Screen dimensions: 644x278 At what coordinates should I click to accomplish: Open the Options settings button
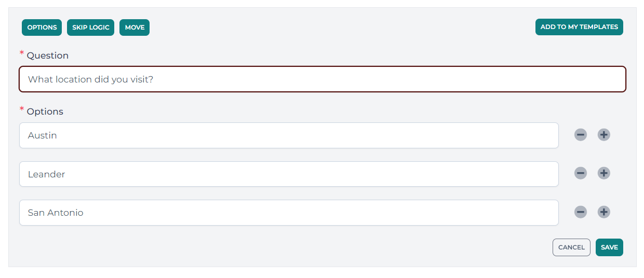(42, 27)
